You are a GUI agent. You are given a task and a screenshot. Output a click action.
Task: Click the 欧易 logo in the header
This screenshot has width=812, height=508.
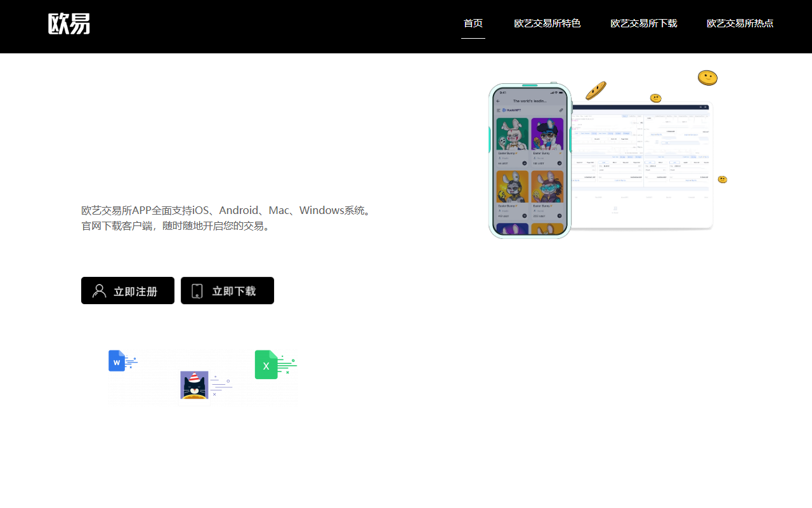coord(69,23)
